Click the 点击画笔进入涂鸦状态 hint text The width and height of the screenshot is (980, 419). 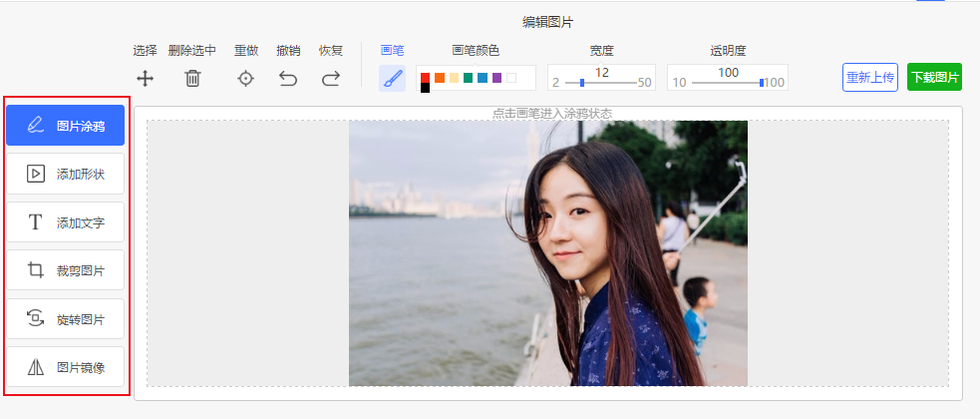[x=552, y=113]
